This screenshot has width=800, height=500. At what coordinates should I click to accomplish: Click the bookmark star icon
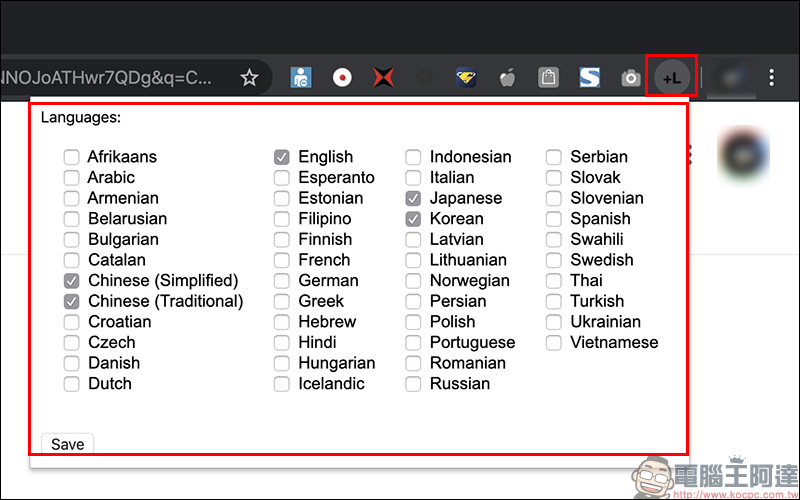[x=250, y=77]
